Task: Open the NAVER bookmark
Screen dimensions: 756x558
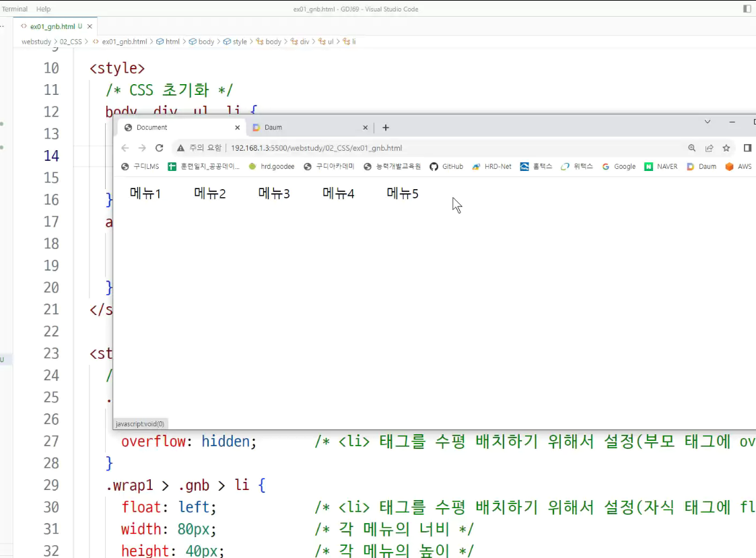Action: [x=661, y=166]
